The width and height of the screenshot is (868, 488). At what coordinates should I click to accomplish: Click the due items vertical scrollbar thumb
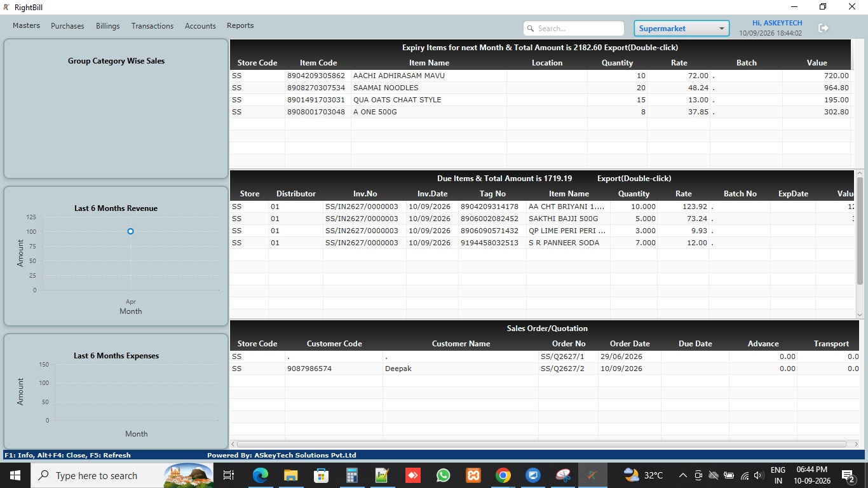coord(860,231)
